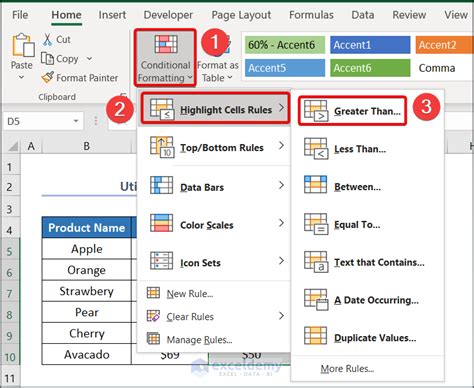The height and width of the screenshot is (388, 474).
Task: Click the Product Name header cell
Action: tap(87, 227)
